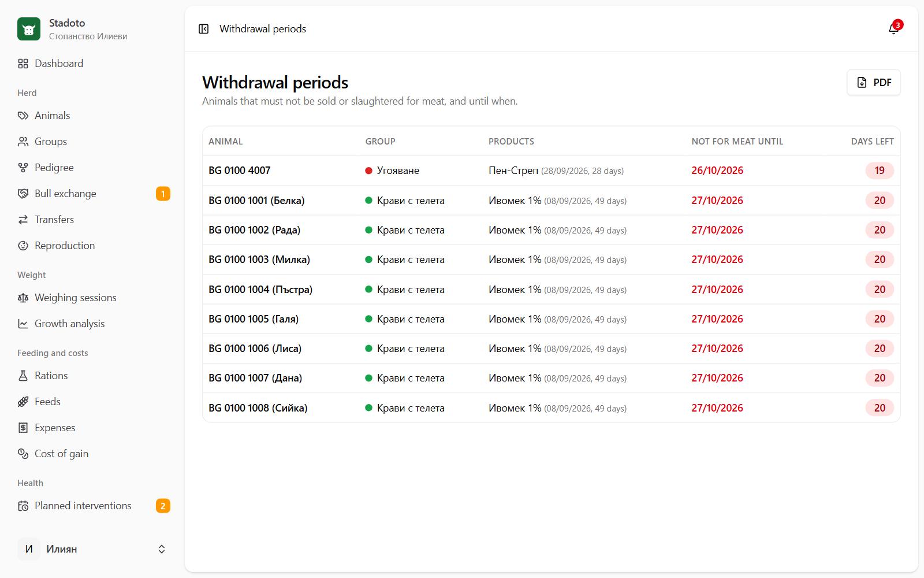Click the Cost of gain coins icon
This screenshot has height=578, width=924.
point(23,454)
